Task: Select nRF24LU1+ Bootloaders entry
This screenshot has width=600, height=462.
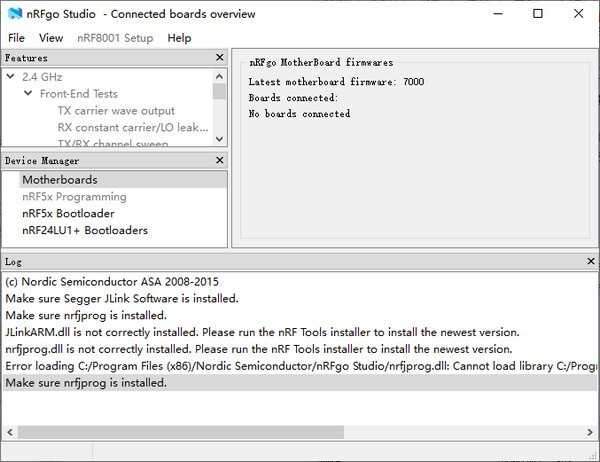Action: pyautogui.click(x=85, y=230)
